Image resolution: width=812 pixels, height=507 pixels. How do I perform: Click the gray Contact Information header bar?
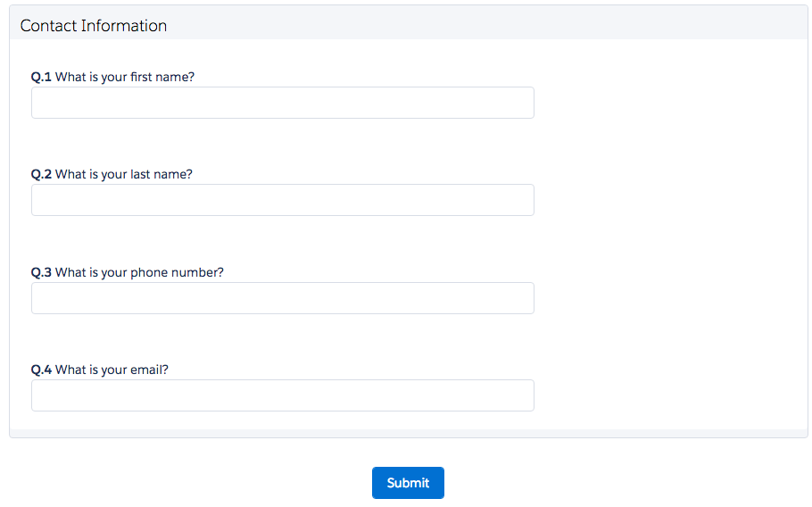[491, 24]
